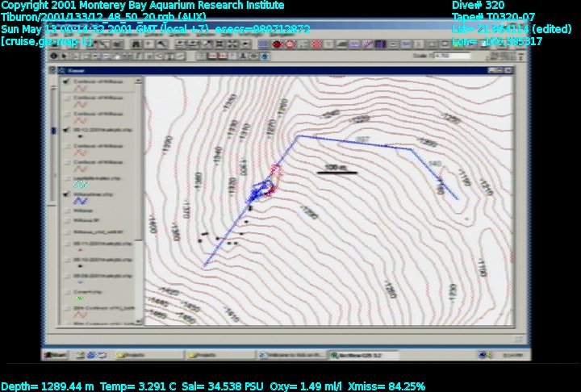
Task: Select the Pointer tool
Action: tap(65, 56)
